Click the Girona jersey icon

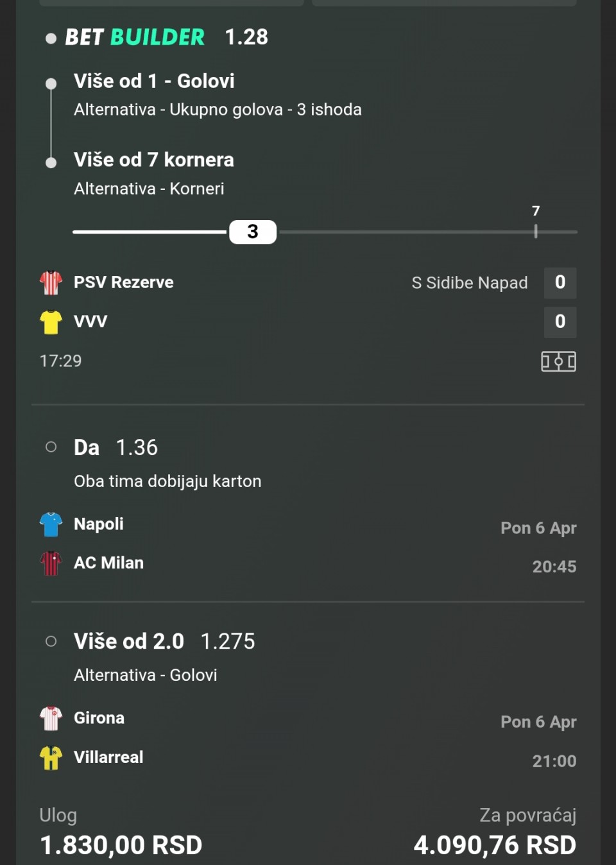click(x=51, y=718)
